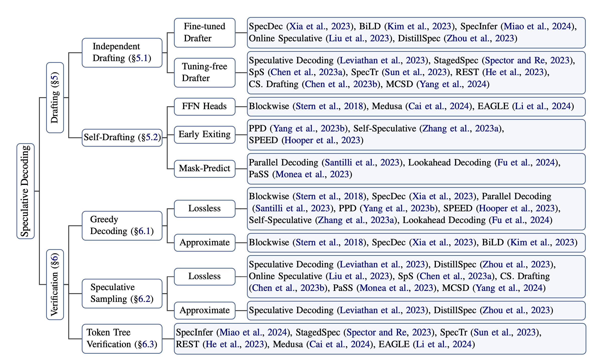Click Approximate under Speculative Sampling

[x=205, y=310]
